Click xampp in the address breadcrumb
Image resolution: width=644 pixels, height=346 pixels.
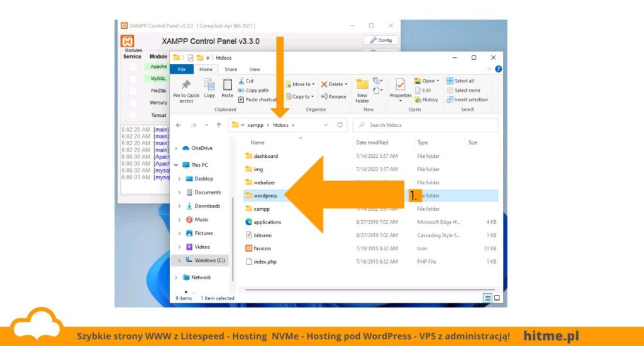click(x=255, y=125)
